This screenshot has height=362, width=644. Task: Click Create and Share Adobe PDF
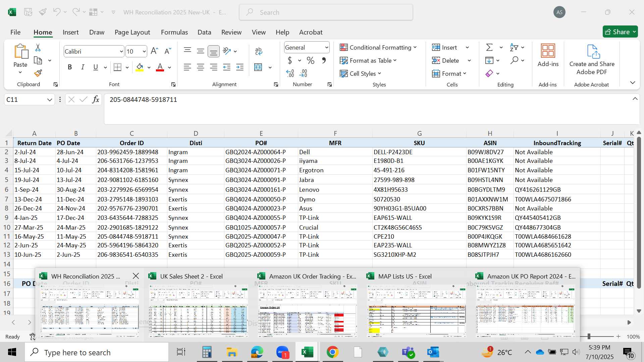592,60
